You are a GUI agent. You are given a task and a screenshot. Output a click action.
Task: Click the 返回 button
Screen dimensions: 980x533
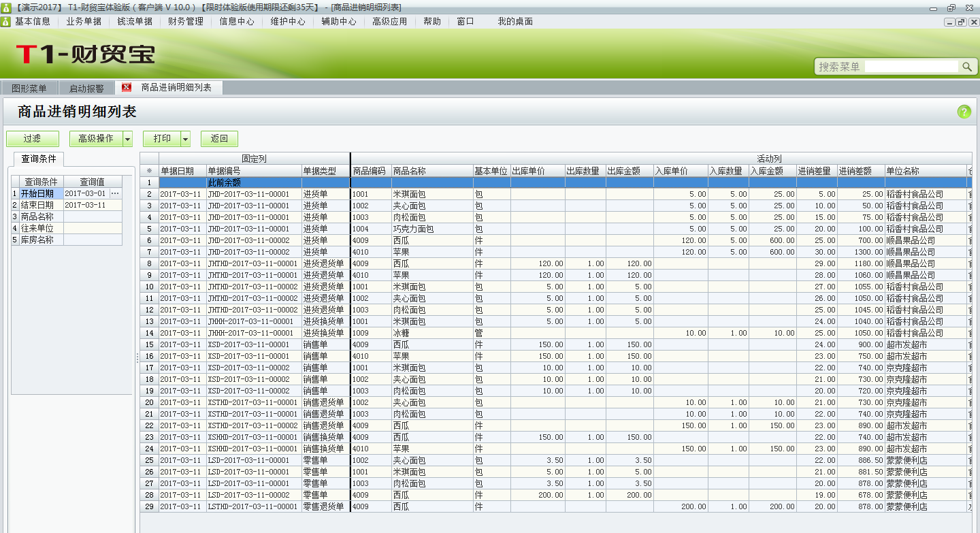pos(218,138)
